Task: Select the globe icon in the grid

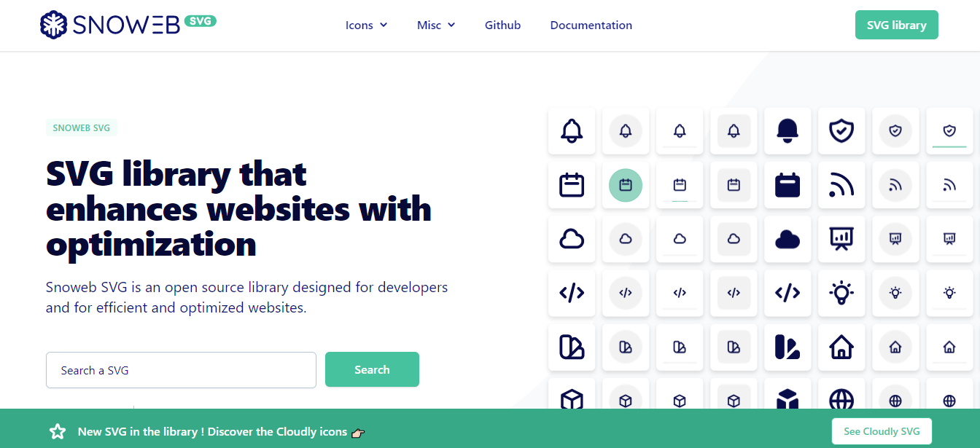Action: point(841,399)
